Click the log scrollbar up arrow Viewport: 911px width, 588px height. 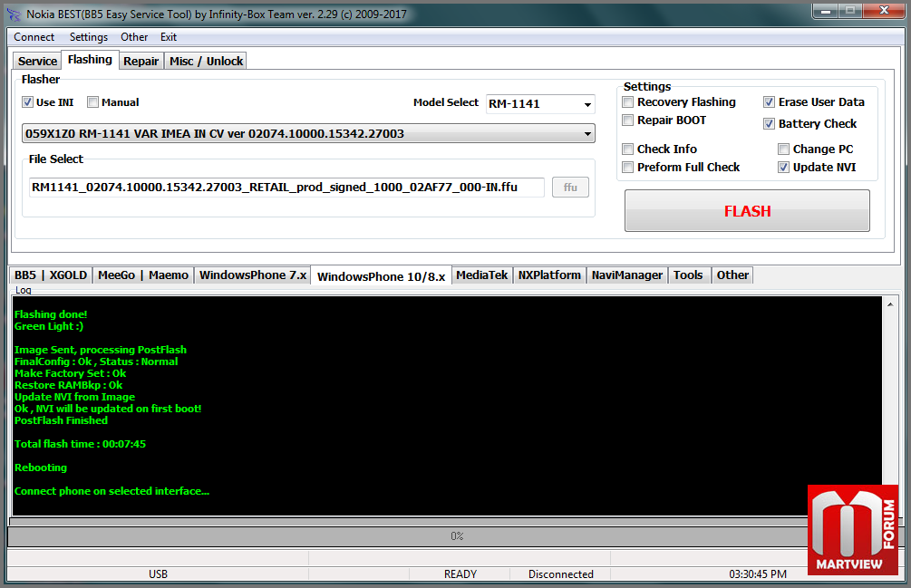(890, 304)
